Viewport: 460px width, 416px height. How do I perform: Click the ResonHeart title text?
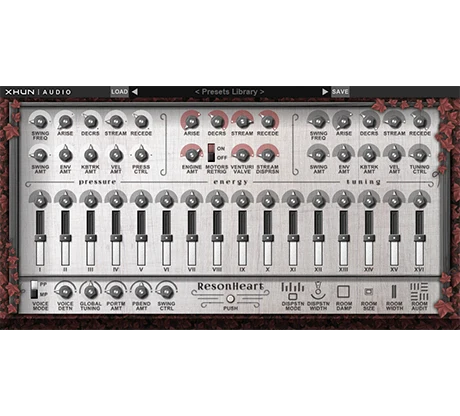click(230, 286)
